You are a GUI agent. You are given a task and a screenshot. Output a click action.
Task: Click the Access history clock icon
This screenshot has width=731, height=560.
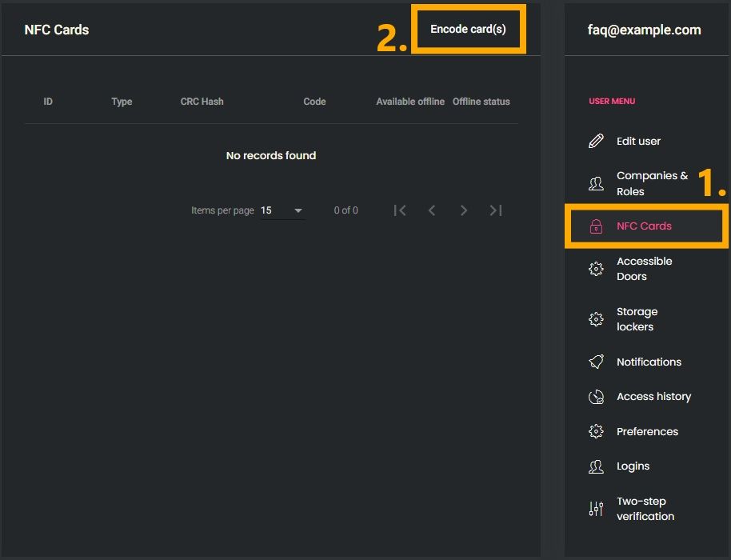click(x=596, y=397)
